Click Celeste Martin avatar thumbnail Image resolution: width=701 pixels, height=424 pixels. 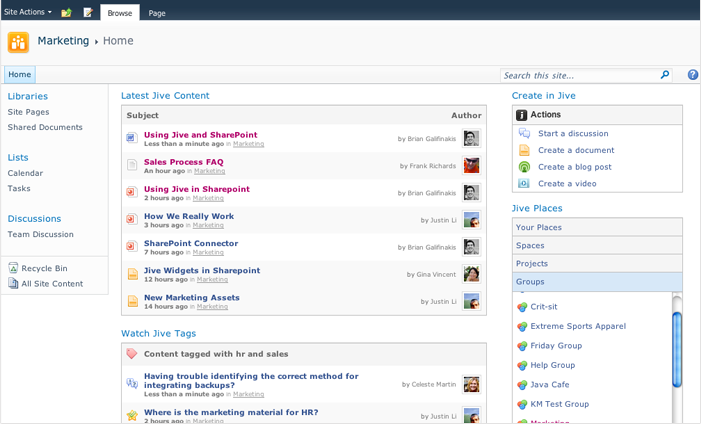coord(471,384)
